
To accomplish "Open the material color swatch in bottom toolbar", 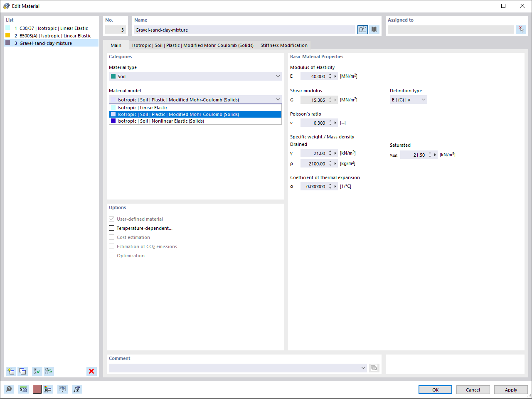I will pos(37,389).
